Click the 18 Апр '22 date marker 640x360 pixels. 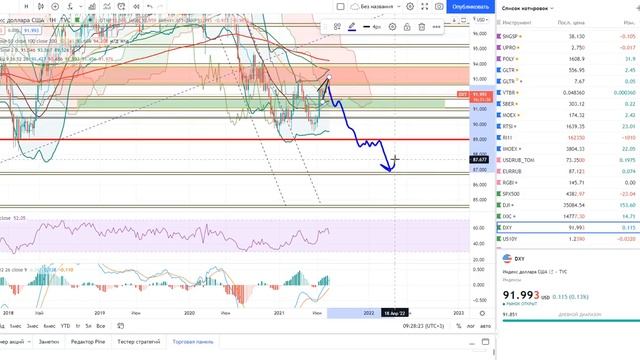pyautogui.click(x=395, y=313)
